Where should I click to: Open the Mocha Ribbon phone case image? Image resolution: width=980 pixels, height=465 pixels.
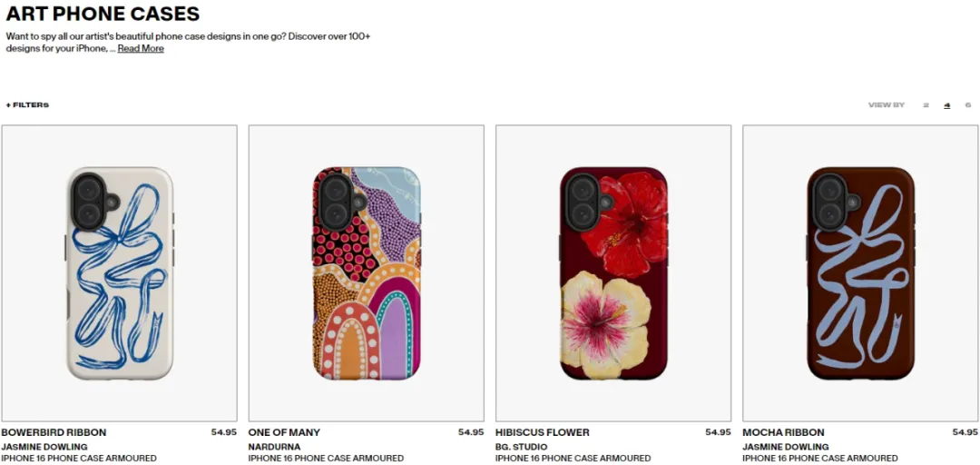[x=860, y=272]
